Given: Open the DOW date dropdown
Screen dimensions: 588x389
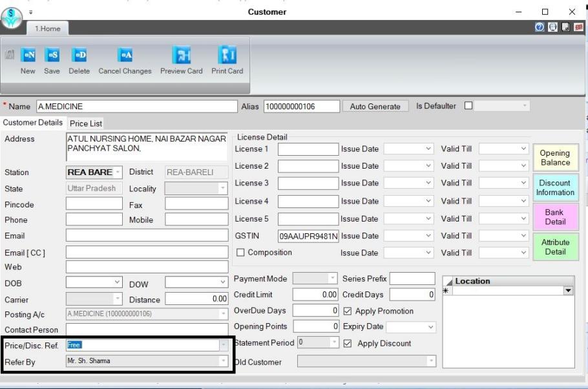Looking at the screenshot, I should point(223,282).
